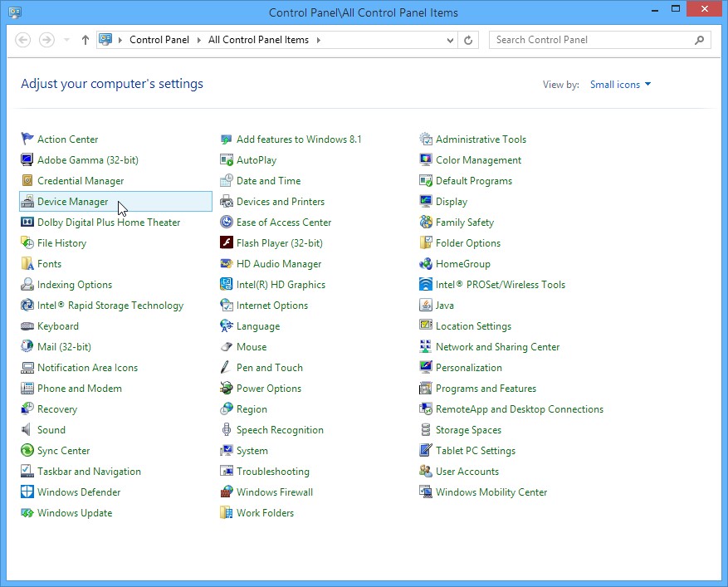Click the Intel Rapid Storage Technology icon
The height and width of the screenshot is (587, 728).
27,305
